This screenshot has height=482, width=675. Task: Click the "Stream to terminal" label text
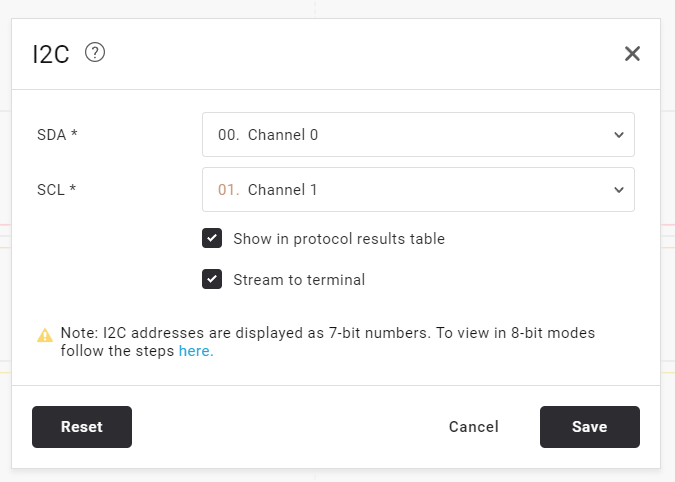[299, 280]
